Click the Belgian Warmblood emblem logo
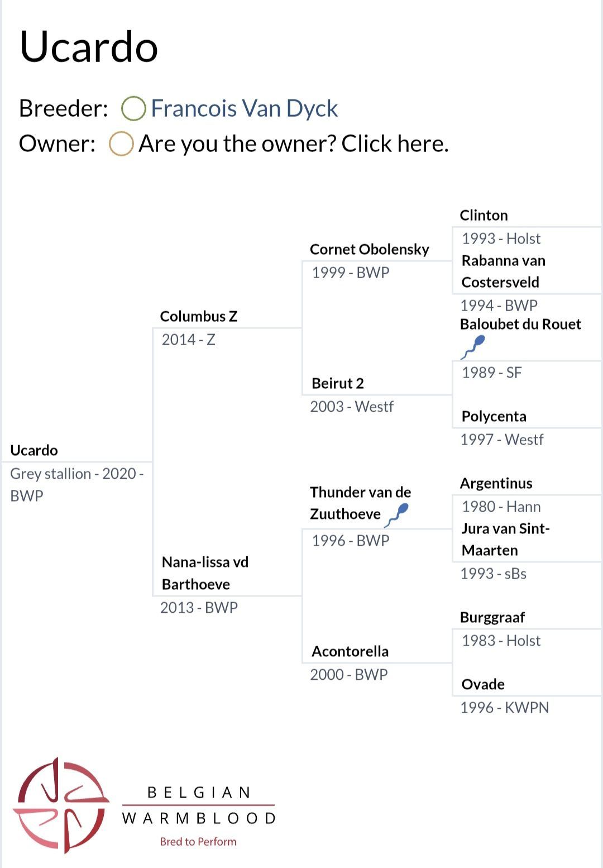The width and height of the screenshot is (603, 868). [x=61, y=805]
